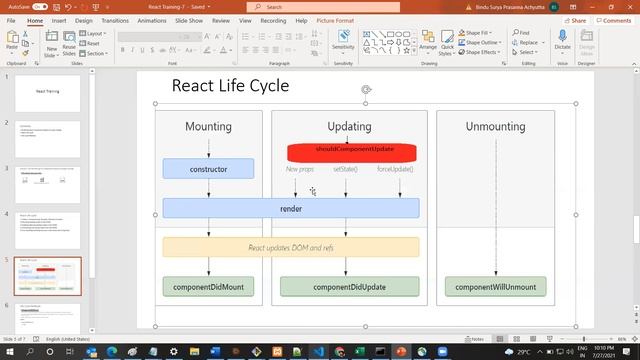Switch to the Transitions tab

pyautogui.click(x=115, y=20)
